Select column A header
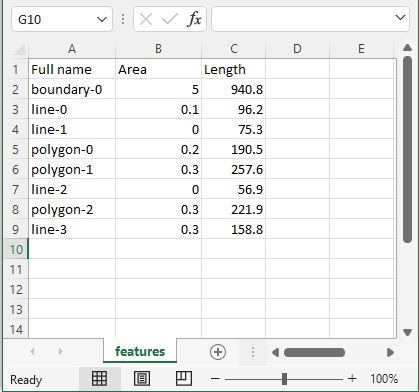 pyautogui.click(x=72, y=49)
